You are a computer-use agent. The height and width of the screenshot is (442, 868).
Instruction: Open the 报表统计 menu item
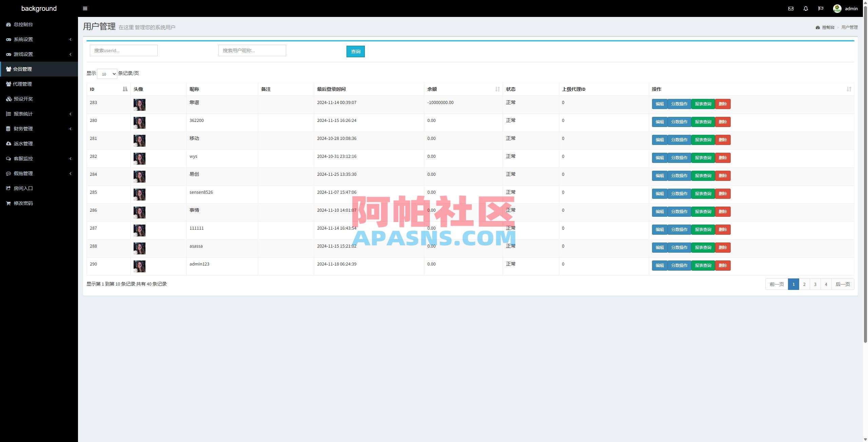coord(23,114)
